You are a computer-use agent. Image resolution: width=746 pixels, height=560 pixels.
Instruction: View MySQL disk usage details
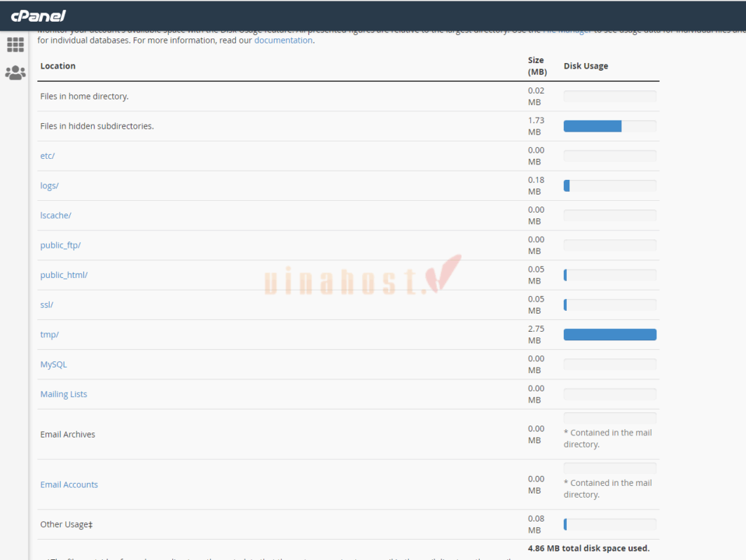[x=53, y=364]
